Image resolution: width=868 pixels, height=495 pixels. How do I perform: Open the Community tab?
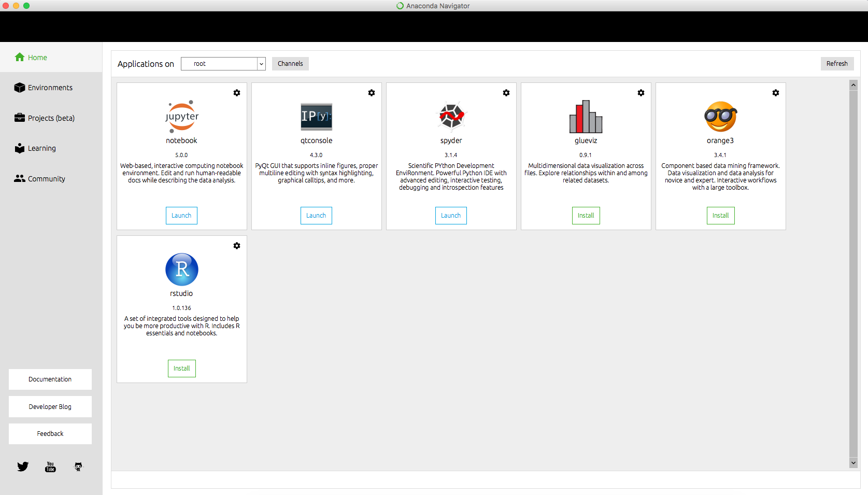coord(51,178)
